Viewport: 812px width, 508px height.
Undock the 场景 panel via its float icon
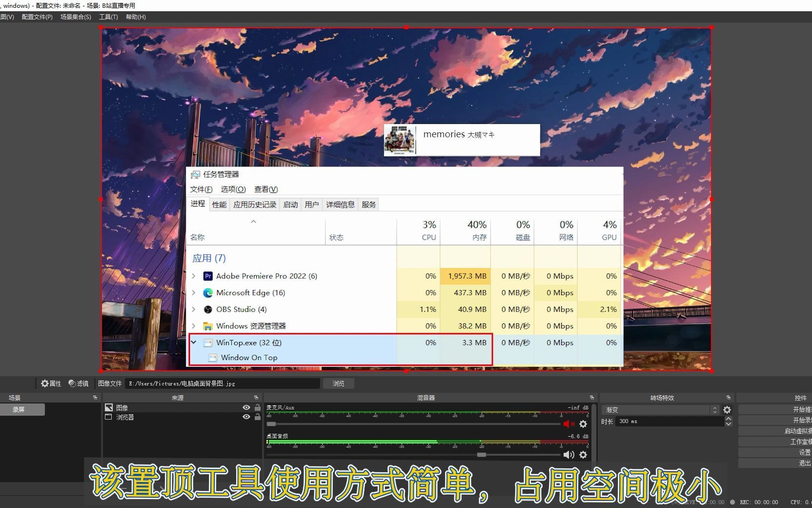pyautogui.click(x=95, y=398)
